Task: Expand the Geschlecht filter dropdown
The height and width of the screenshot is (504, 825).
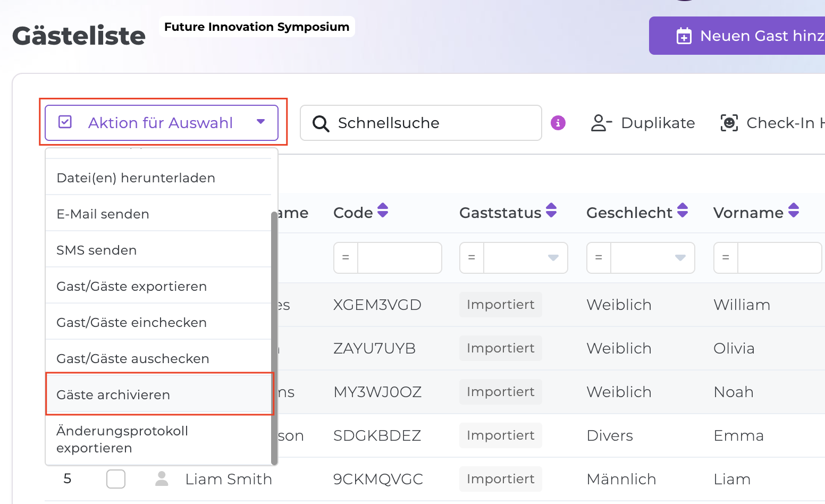Action: click(680, 258)
